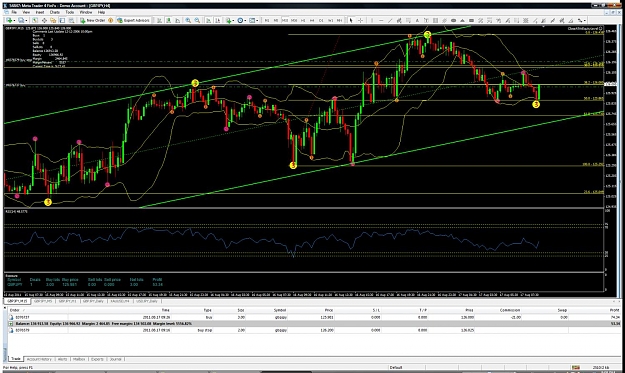
Task: Switch to the D1 timeframe
Action: tap(321, 20)
